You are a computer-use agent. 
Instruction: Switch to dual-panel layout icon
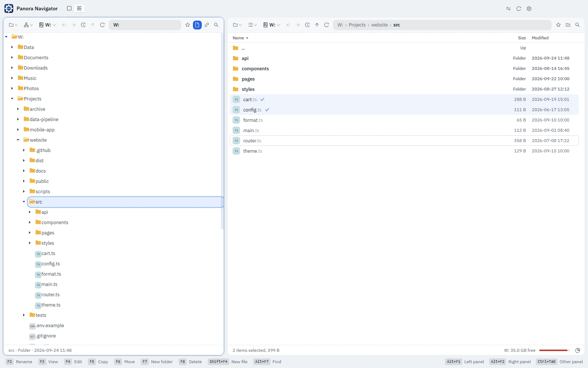(x=79, y=8)
